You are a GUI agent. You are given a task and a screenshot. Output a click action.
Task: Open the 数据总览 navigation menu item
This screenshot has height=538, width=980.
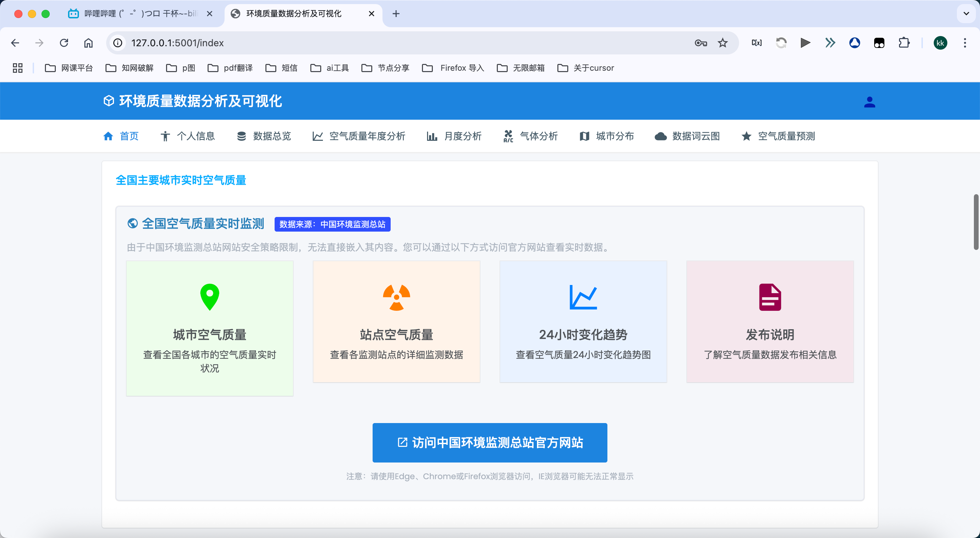[x=264, y=136]
